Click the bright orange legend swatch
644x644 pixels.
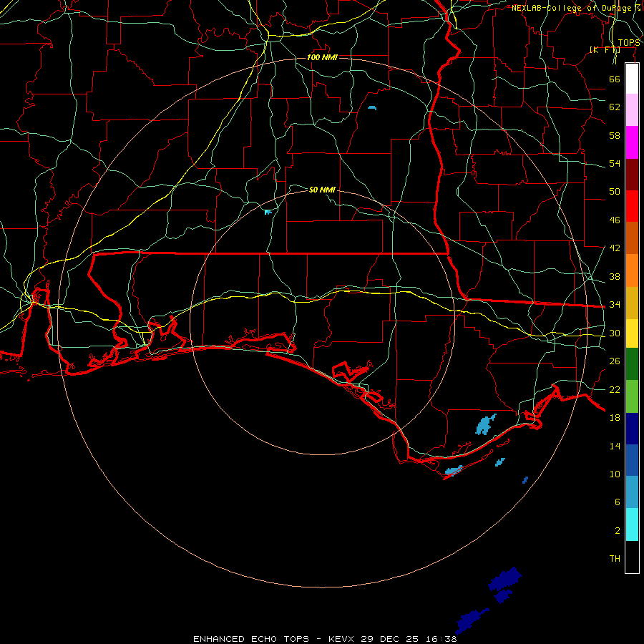click(x=632, y=270)
